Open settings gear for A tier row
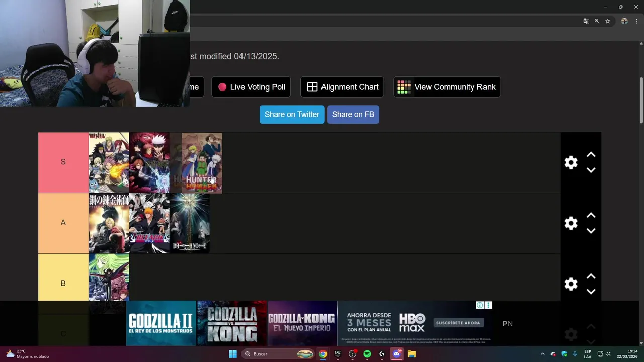 pos(571,223)
